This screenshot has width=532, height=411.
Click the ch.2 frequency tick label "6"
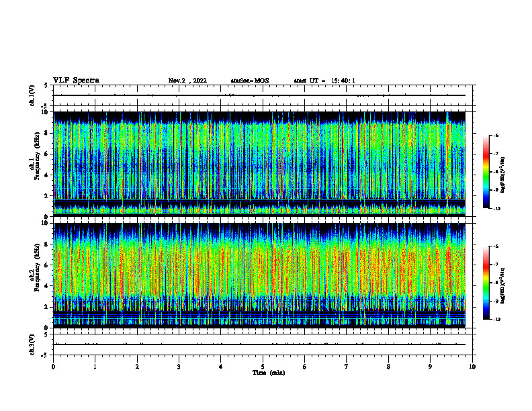46,265
